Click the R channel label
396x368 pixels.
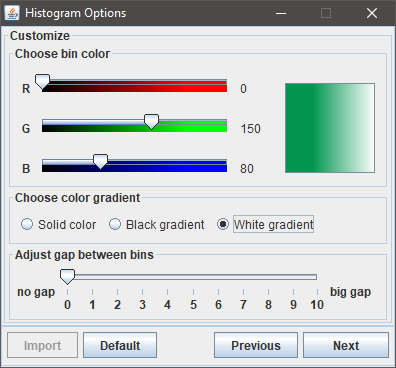click(26, 89)
